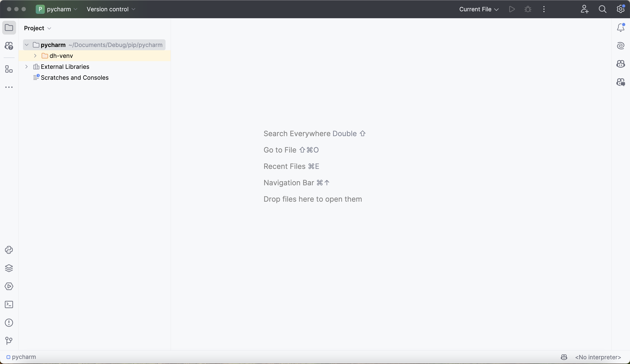This screenshot has height=364, width=630.
Task: Open the Problems tool window
Action: (9, 323)
